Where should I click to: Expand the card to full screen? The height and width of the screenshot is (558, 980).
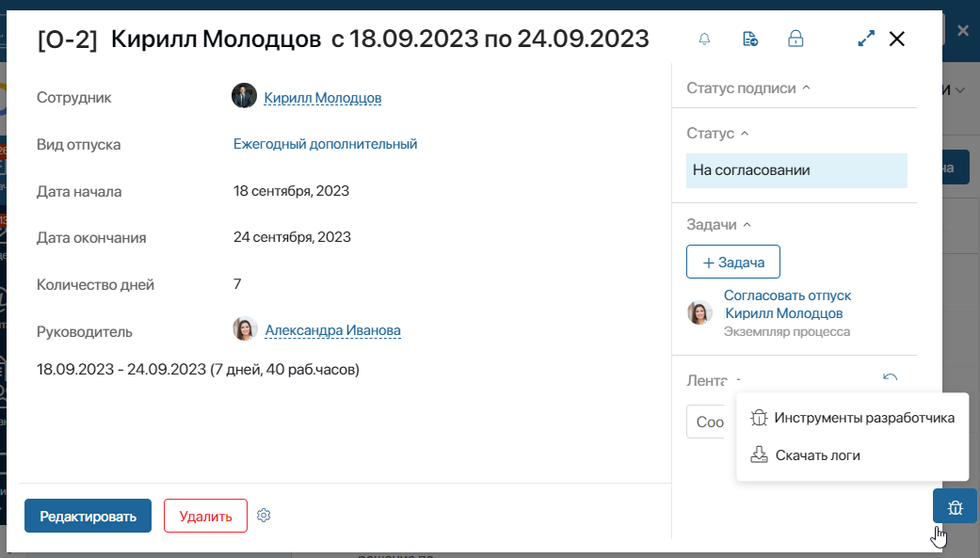(866, 39)
